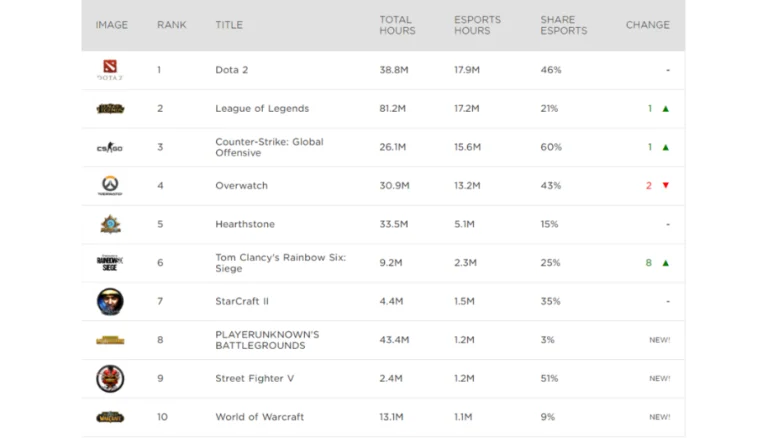Click the red down arrow for Overwatch
Viewport: 768px width, 438px height.
click(x=666, y=185)
